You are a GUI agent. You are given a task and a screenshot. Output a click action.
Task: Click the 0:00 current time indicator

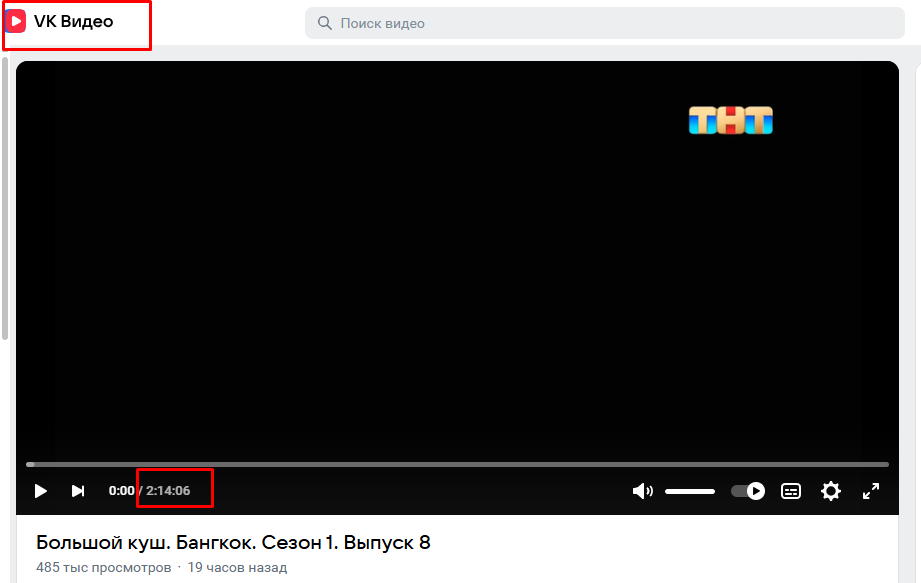tap(121, 491)
